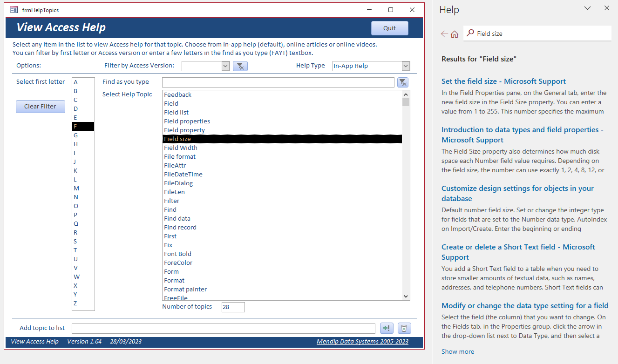Expand the Help Type dropdown
The height and width of the screenshot is (364, 618).
pyautogui.click(x=406, y=66)
